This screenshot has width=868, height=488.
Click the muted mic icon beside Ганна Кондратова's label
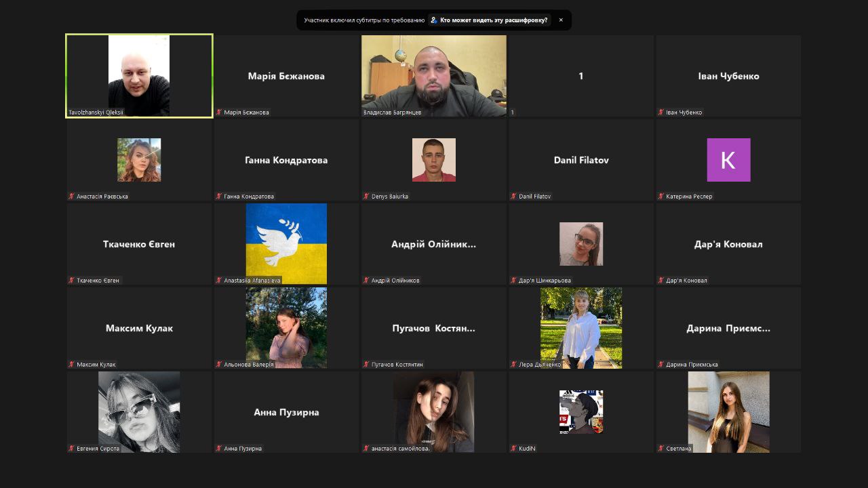(219, 197)
